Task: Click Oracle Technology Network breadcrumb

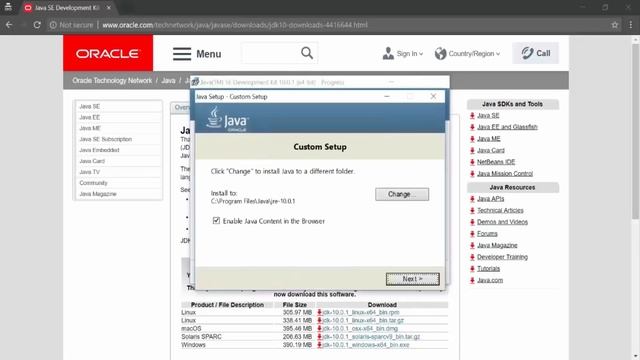Action: click(x=112, y=80)
